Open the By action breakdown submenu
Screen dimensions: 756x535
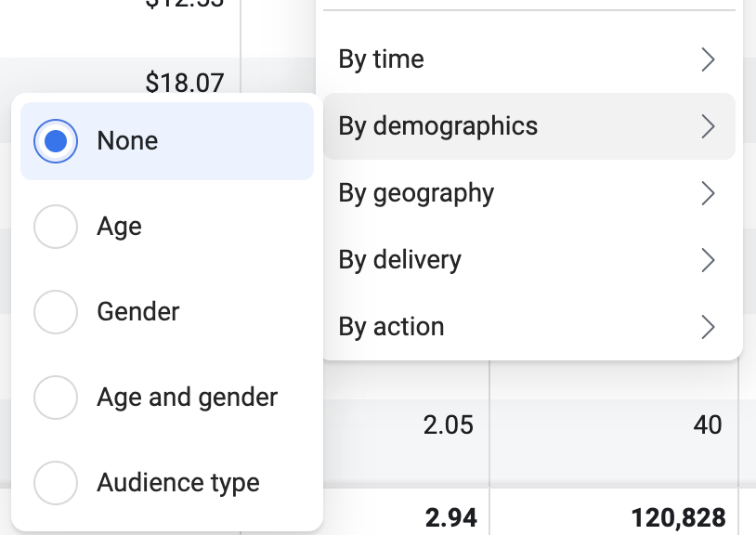click(x=528, y=327)
